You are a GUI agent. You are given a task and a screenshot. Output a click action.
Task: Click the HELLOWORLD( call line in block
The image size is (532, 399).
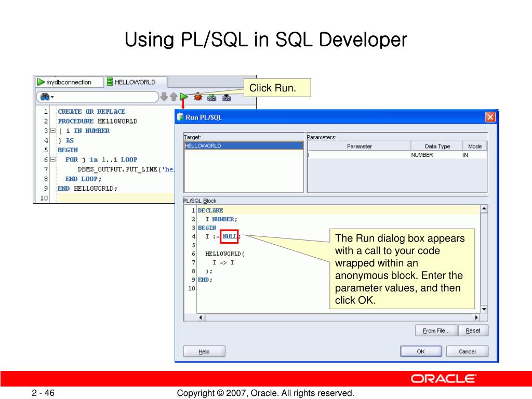point(224,254)
